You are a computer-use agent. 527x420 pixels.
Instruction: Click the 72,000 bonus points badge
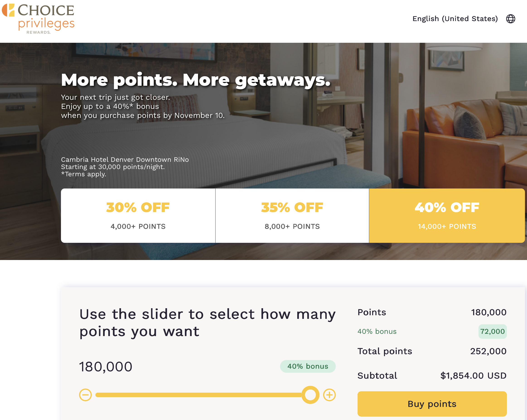point(492,331)
